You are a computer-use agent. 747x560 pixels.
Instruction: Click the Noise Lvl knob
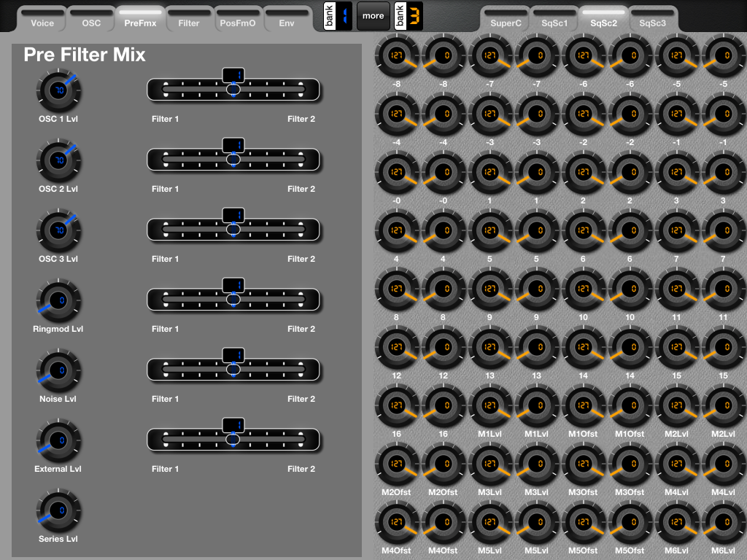tap(58, 370)
